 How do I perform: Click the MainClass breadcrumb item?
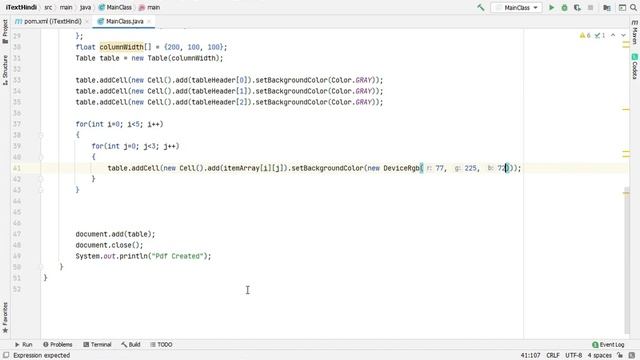pyautogui.click(x=115, y=7)
